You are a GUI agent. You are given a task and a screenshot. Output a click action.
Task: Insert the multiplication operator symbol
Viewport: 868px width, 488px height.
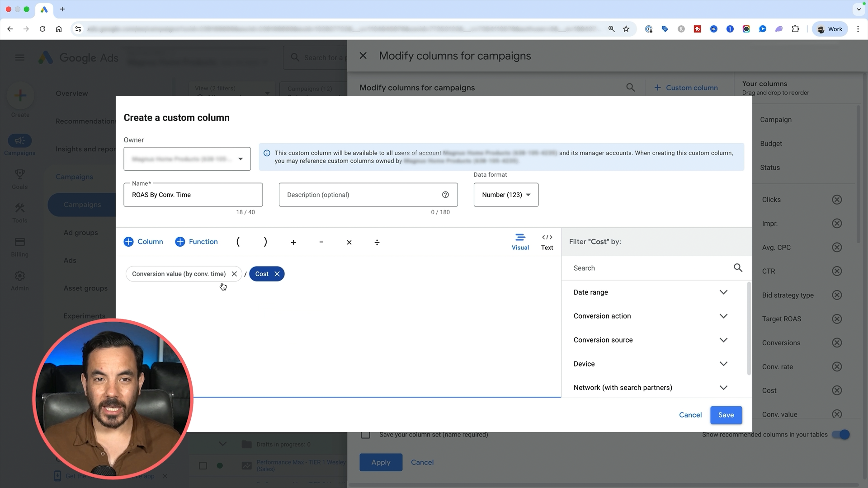[x=349, y=242]
